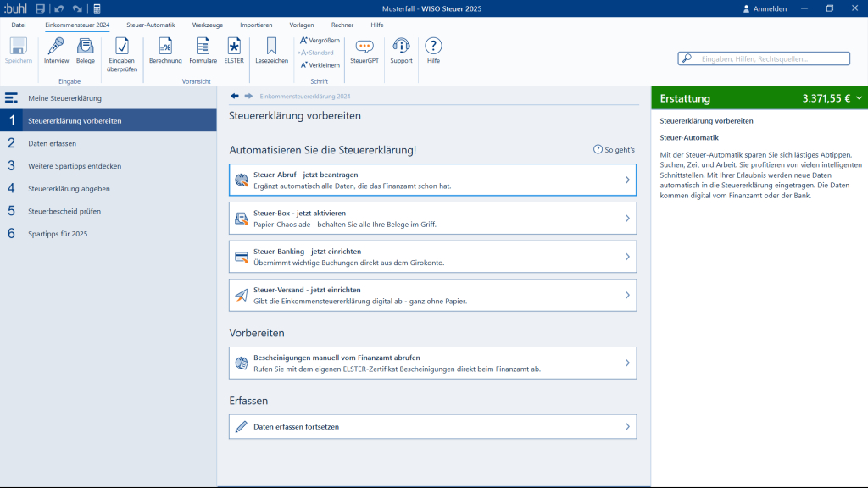Open Belege in the ribbon
This screenshot has height=488, width=868.
coord(86,50)
